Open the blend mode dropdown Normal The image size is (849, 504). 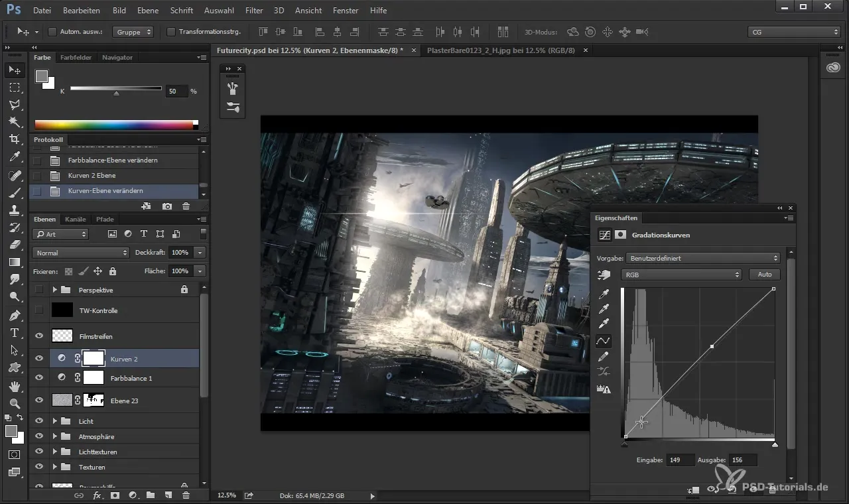[80, 253]
